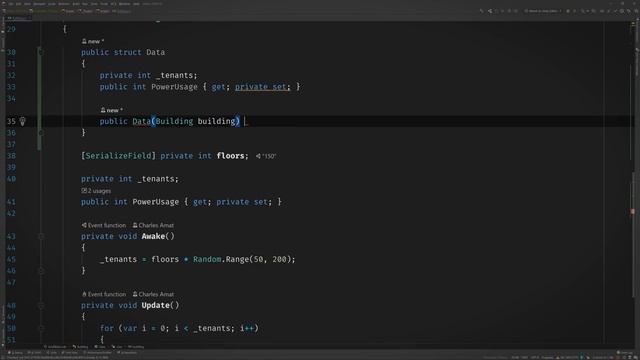Click the "building" parameter name on line 35

[x=216, y=121]
